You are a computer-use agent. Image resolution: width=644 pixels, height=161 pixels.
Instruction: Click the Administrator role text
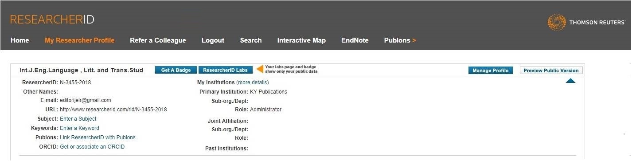coord(265,110)
